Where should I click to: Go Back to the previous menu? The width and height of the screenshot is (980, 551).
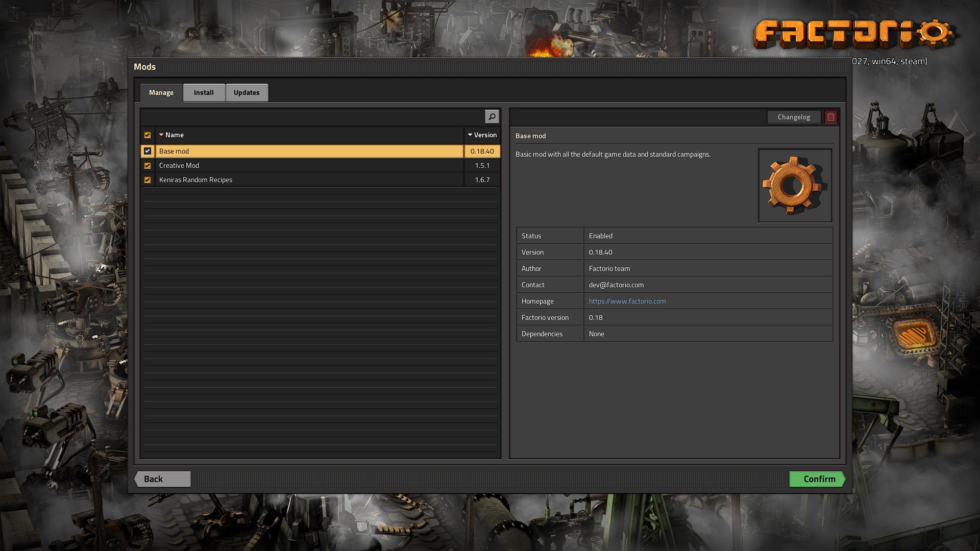coord(162,479)
